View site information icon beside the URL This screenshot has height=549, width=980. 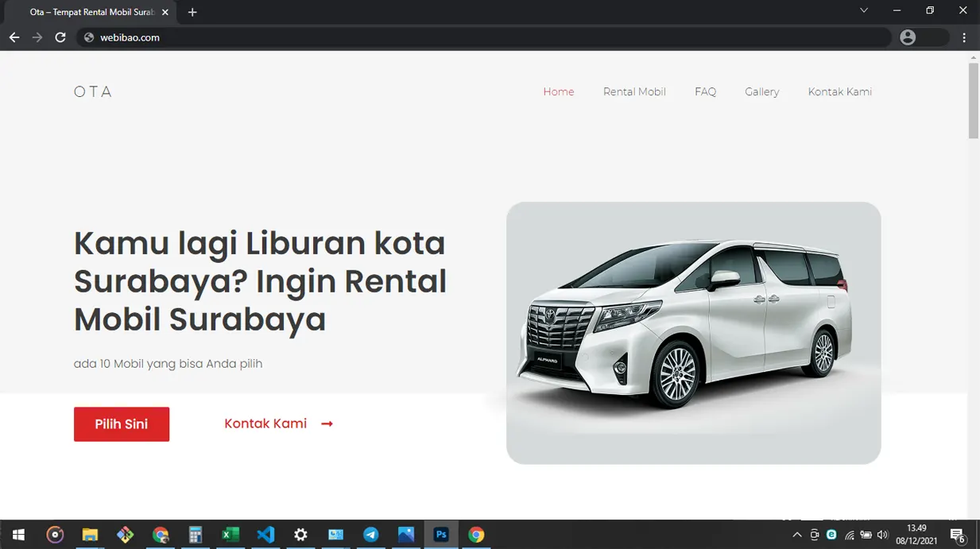pos(89,37)
